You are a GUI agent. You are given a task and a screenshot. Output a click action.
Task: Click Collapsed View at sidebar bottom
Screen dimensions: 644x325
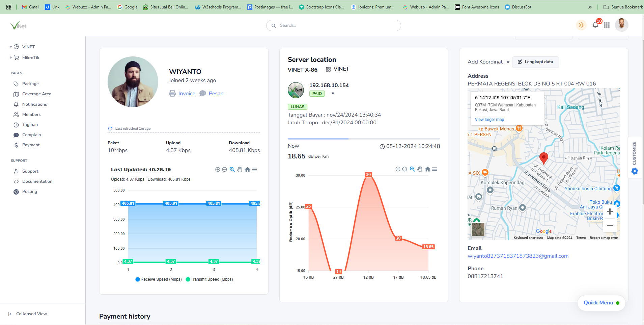click(x=28, y=314)
